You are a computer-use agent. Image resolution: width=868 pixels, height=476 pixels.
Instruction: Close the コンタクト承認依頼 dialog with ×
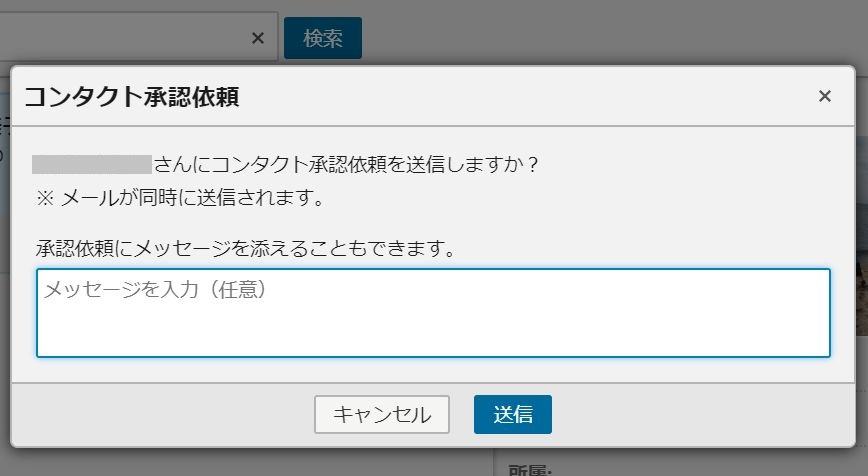pos(824,96)
